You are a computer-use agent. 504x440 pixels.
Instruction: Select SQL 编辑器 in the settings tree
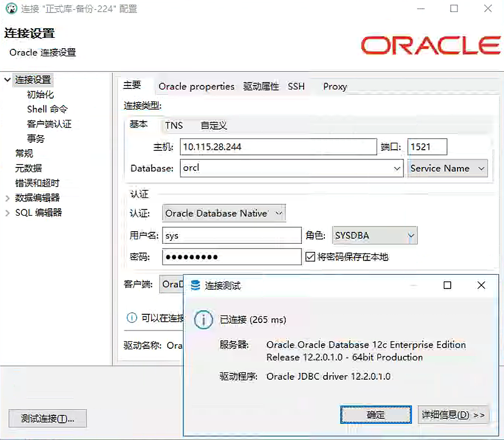pyautogui.click(x=38, y=213)
